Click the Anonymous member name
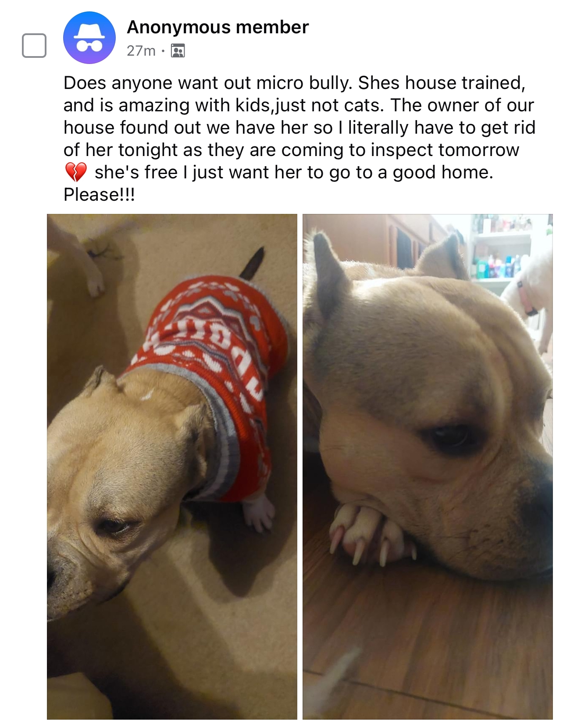The width and height of the screenshot is (563, 728). (217, 27)
